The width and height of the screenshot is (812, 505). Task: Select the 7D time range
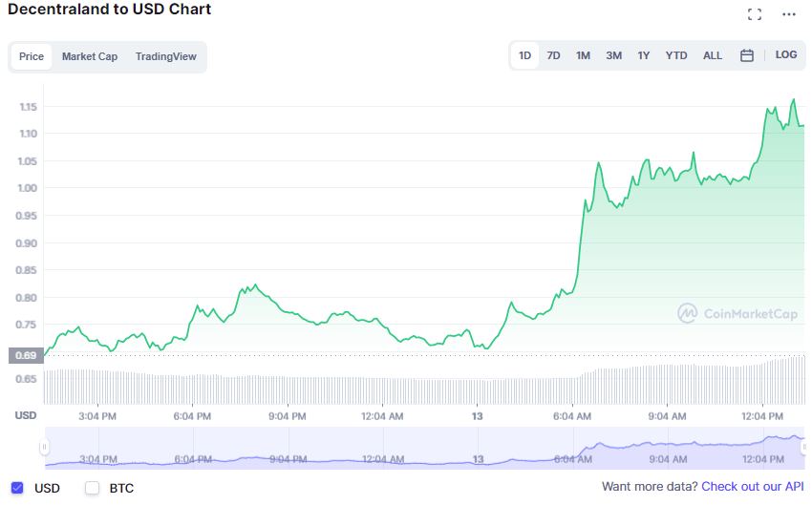[553, 55]
